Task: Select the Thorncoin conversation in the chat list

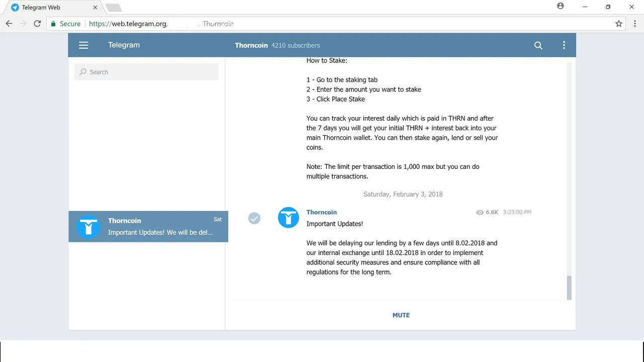Action: coord(148,226)
